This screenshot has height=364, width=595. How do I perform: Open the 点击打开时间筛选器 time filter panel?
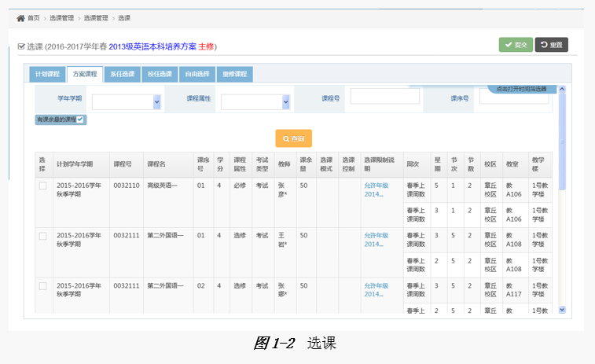click(x=520, y=89)
